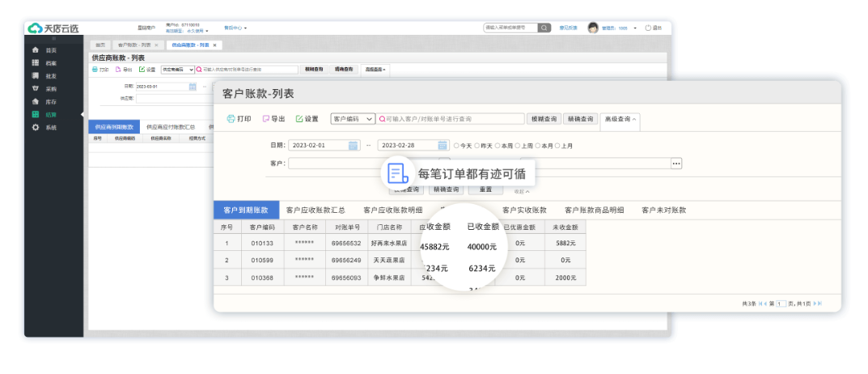The image size is (868, 374).
Task: Focus the customer/statement number search field
Action: [451, 119]
